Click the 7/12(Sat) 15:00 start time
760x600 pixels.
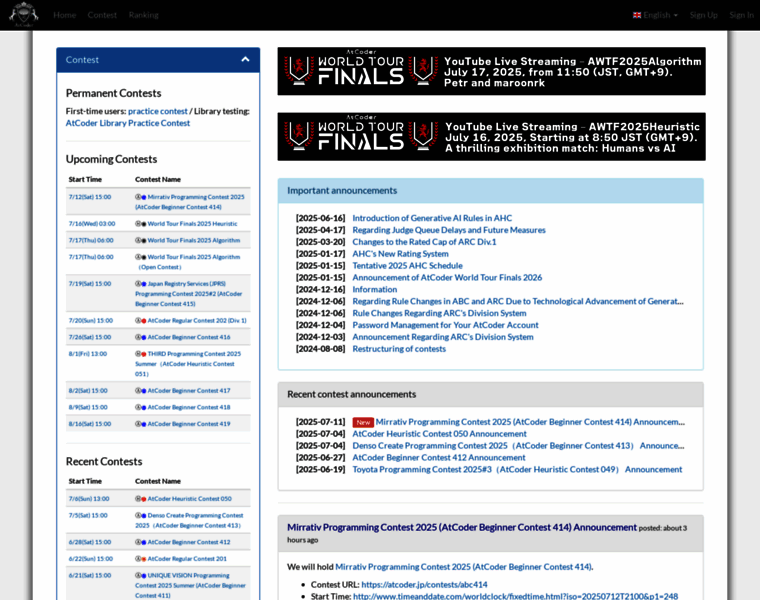pyautogui.click(x=90, y=197)
